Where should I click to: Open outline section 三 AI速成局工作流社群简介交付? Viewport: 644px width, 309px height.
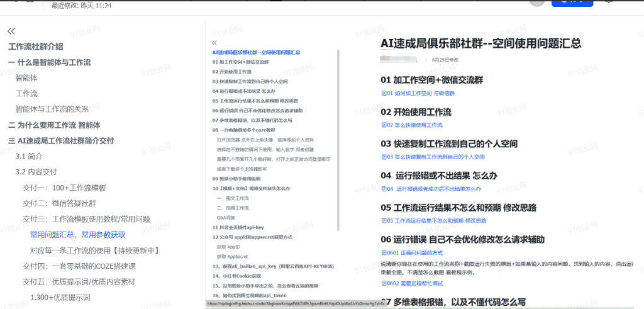point(61,140)
